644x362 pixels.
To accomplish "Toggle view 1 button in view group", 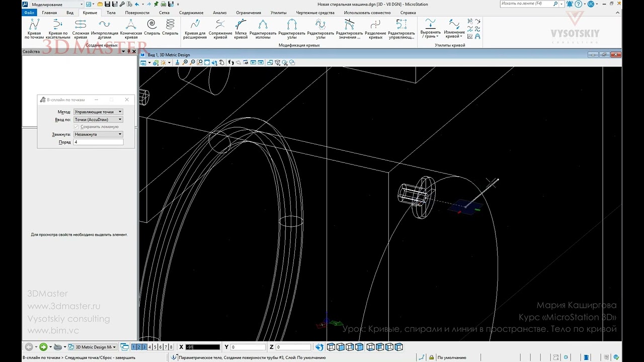I will [134, 347].
